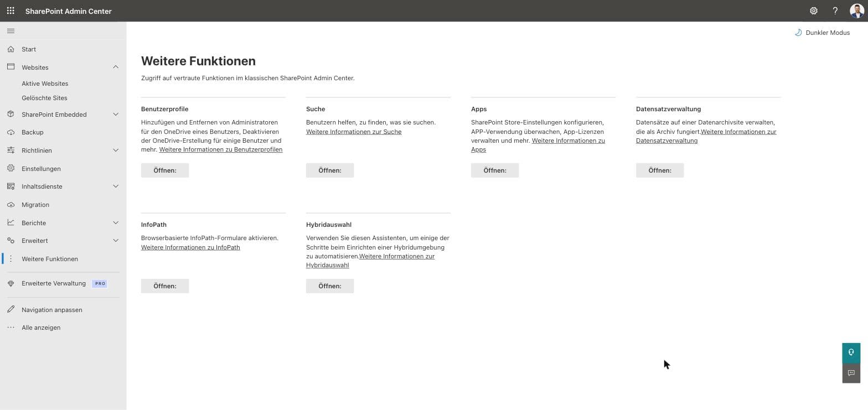Viewport: 868px width, 410px height.
Task: Click the Backup cloud icon
Action: [x=11, y=132]
